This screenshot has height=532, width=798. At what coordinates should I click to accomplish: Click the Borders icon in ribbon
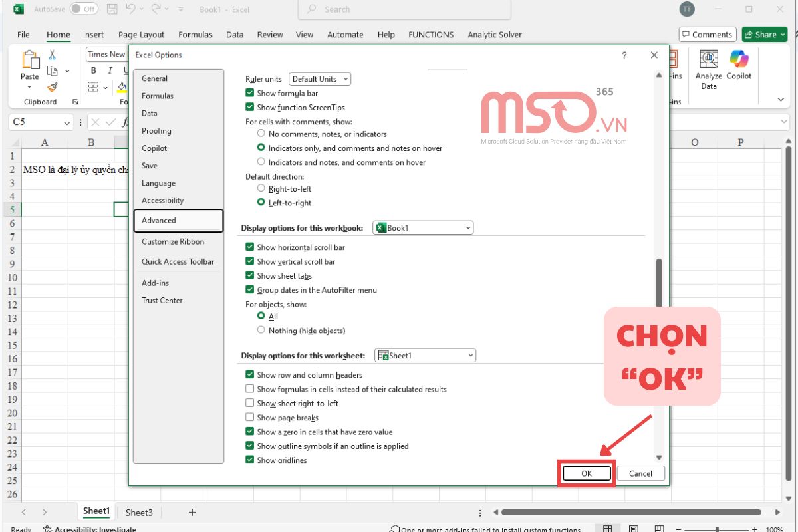93,87
